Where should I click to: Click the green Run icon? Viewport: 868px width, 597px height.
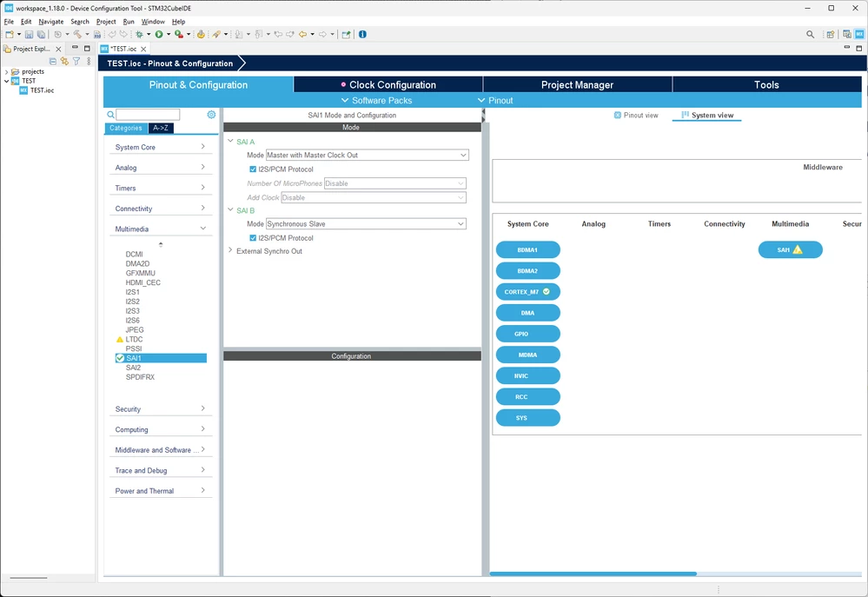click(x=159, y=35)
